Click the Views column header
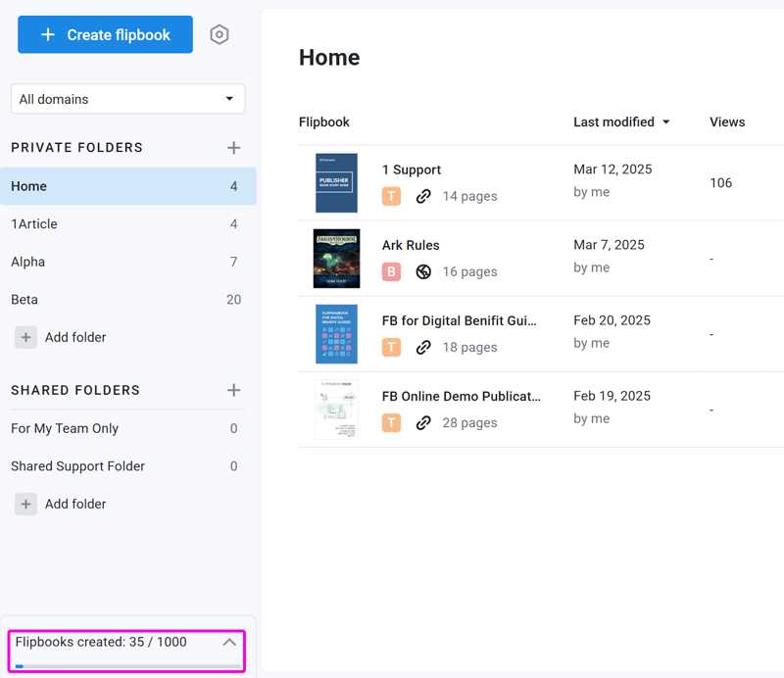The image size is (784, 678). tap(727, 122)
